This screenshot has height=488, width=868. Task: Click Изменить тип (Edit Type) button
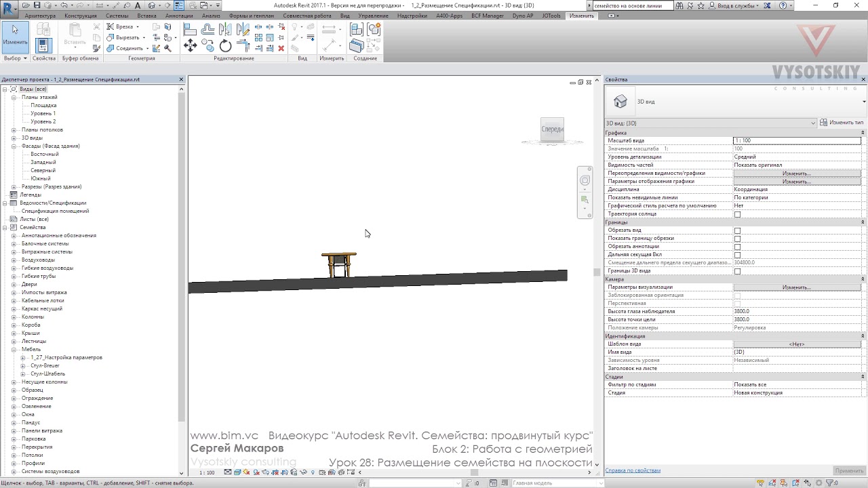tap(842, 123)
